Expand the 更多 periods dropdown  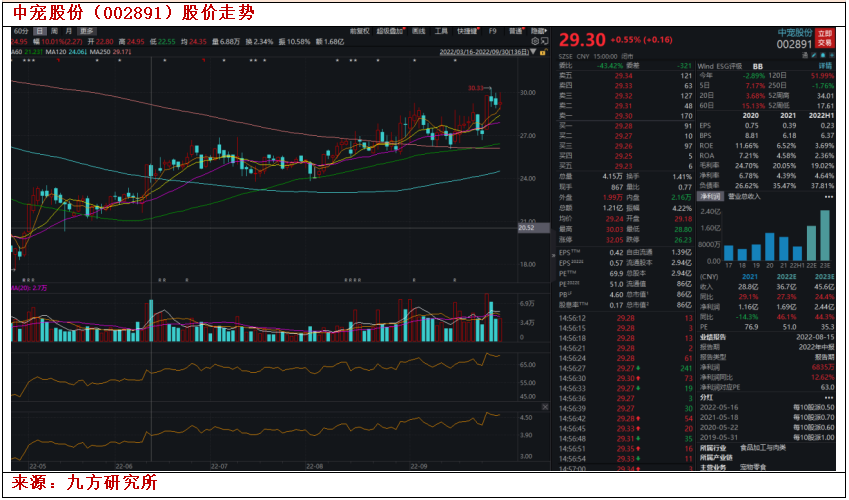pyautogui.click(x=88, y=31)
